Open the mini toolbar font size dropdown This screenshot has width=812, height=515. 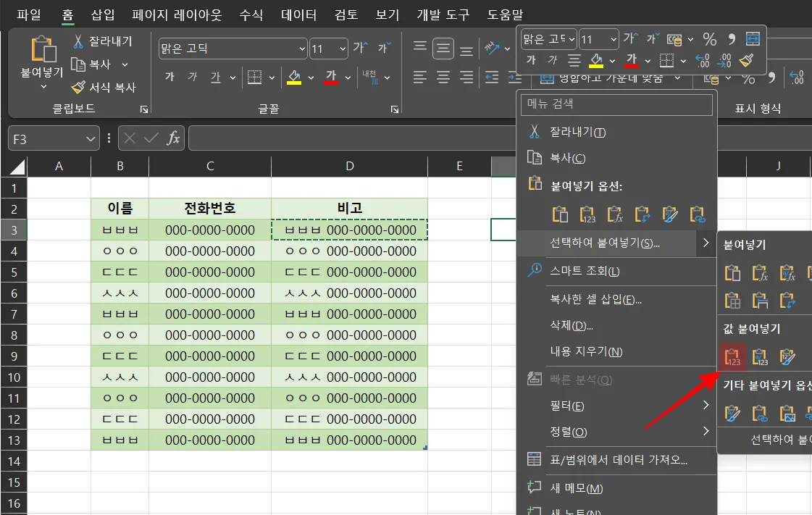tap(613, 39)
